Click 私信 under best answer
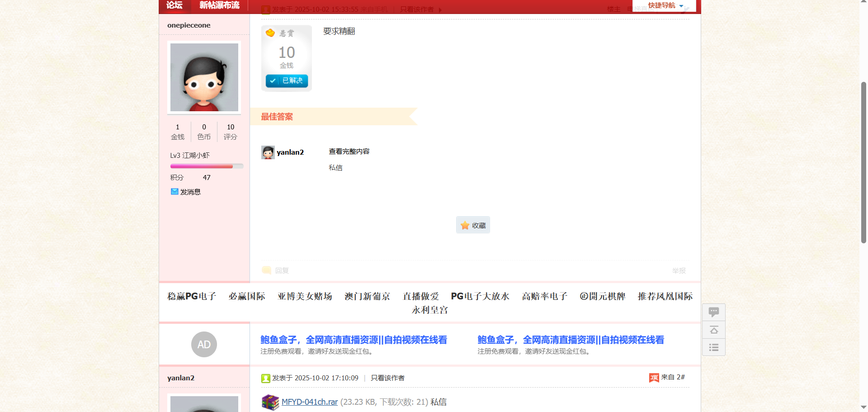868x412 pixels. (335, 168)
